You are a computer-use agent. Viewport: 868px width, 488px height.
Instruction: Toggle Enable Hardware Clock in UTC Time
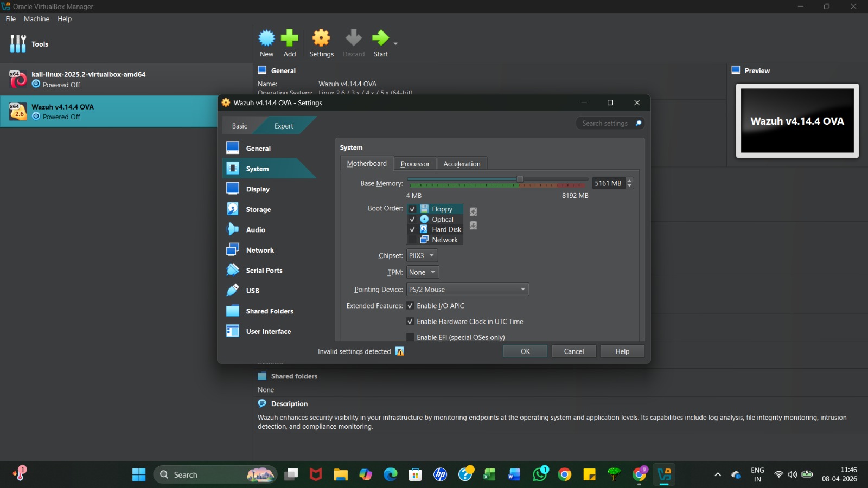coord(410,322)
